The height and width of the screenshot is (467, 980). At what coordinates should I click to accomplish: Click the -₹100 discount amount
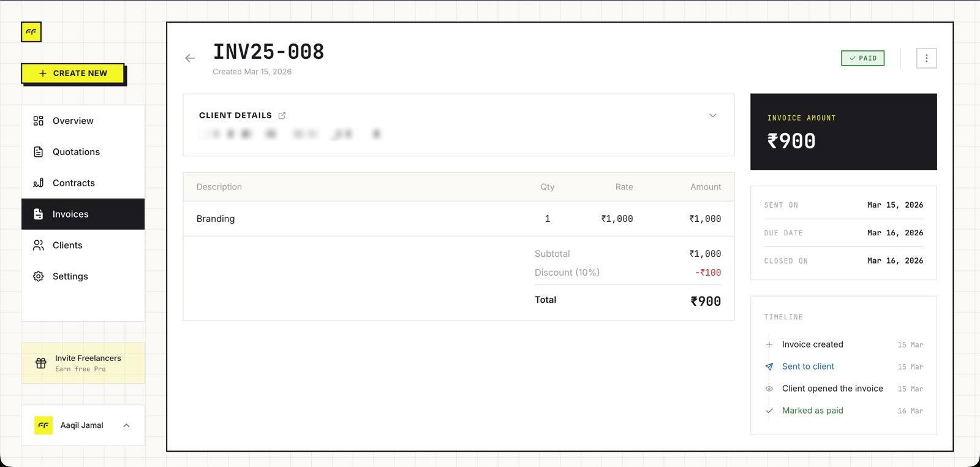click(x=708, y=273)
